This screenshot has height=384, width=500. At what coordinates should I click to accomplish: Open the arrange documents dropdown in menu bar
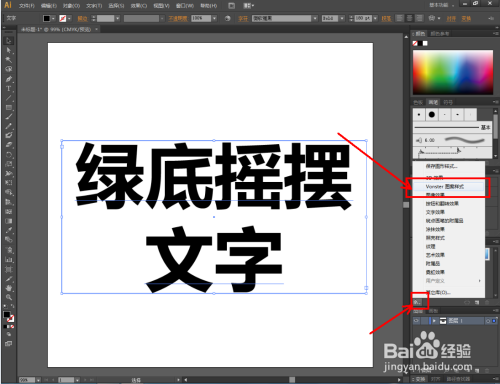coord(249,6)
